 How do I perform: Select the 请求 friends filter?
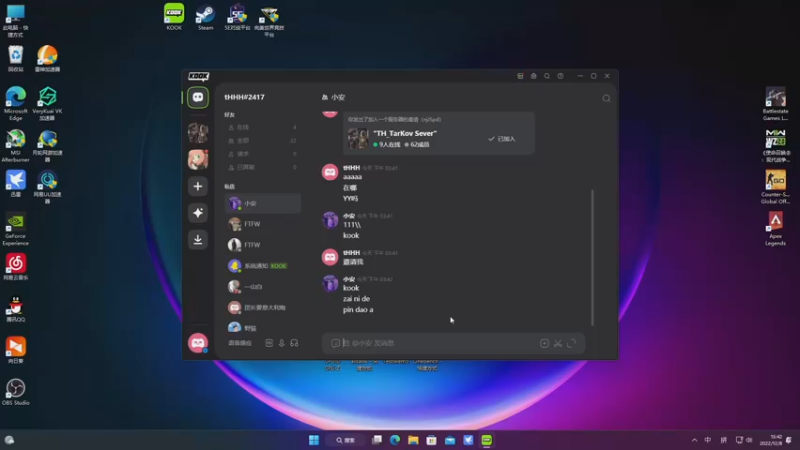coord(263,154)
